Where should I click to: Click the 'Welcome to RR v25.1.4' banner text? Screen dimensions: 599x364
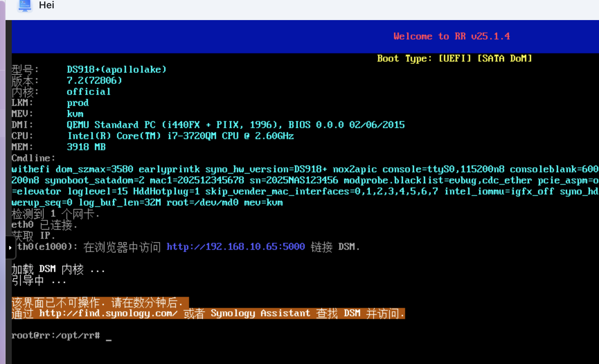pos(452,36)
